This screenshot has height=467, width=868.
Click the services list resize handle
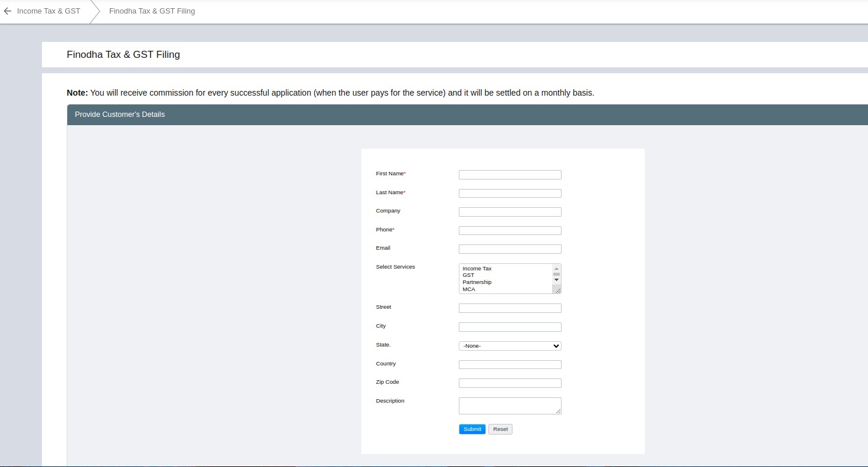point(557,290)
